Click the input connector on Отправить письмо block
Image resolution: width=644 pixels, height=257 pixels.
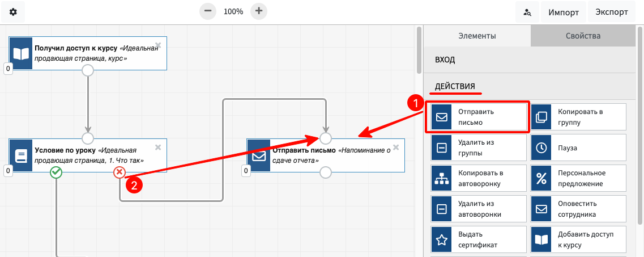click(325, 138)
